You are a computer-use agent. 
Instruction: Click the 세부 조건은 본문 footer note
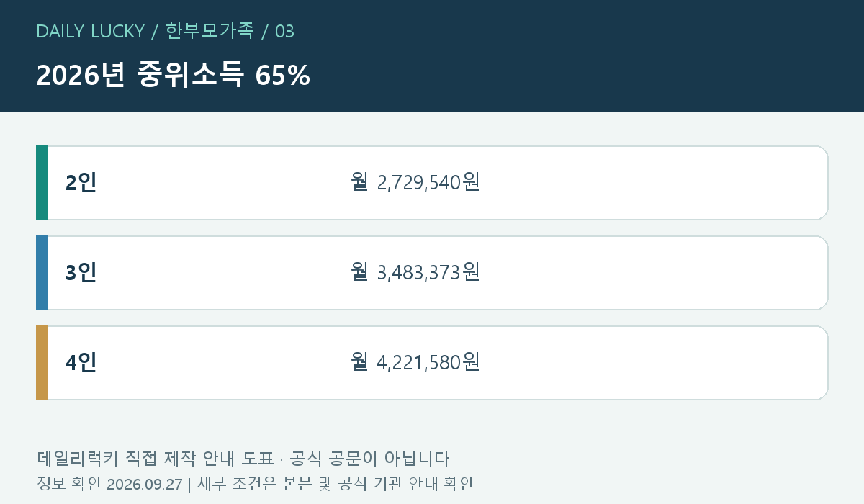coord(335,484)
